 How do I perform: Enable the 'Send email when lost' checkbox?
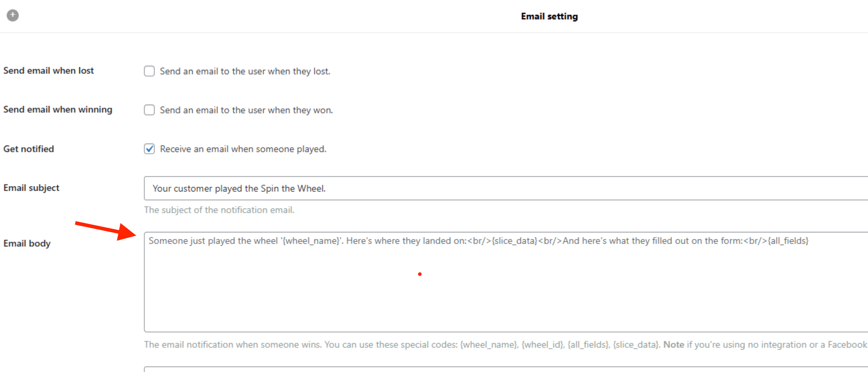149,71
